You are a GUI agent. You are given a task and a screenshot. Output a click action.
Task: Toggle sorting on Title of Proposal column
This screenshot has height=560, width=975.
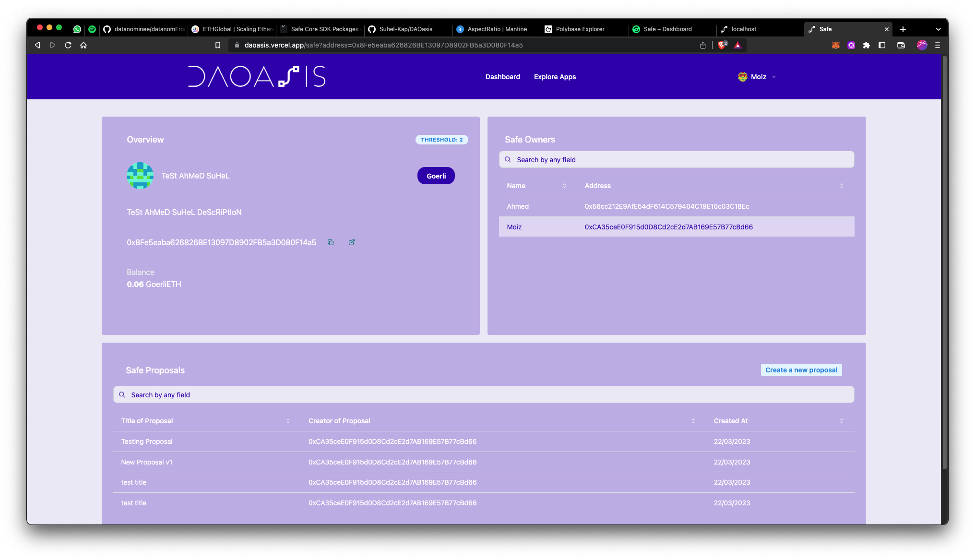pyautogui.click(x=288, y=421)
